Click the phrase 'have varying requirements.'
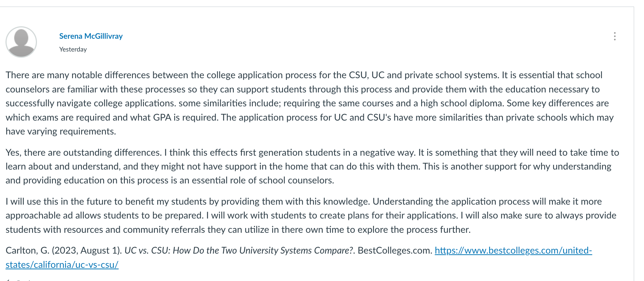644x281 pixels. [61, 131]
